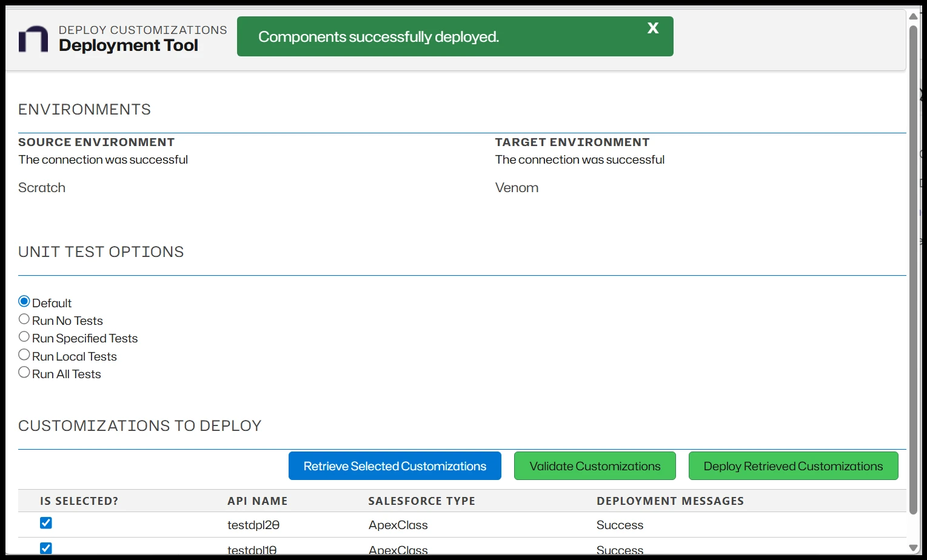This screenshot has width=927, height=560.
Task: Click the API NAME column header
Action: [x=258, y=501]
